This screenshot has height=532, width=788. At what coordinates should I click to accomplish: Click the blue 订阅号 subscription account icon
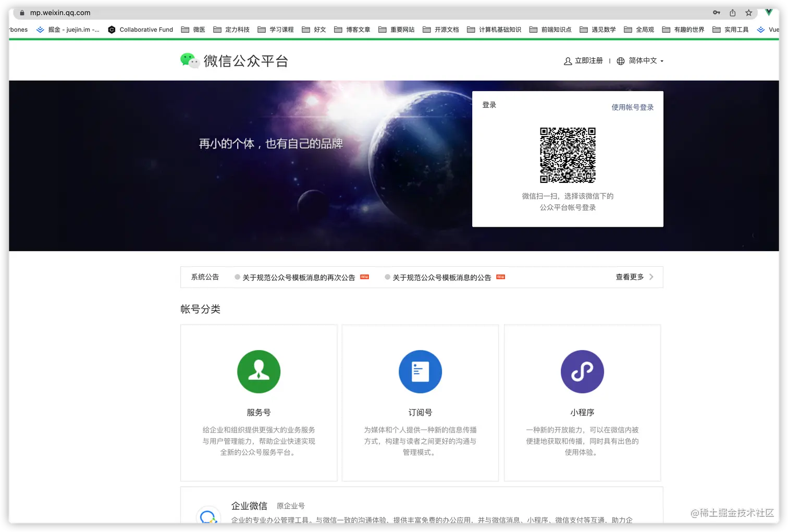[420, 372]
